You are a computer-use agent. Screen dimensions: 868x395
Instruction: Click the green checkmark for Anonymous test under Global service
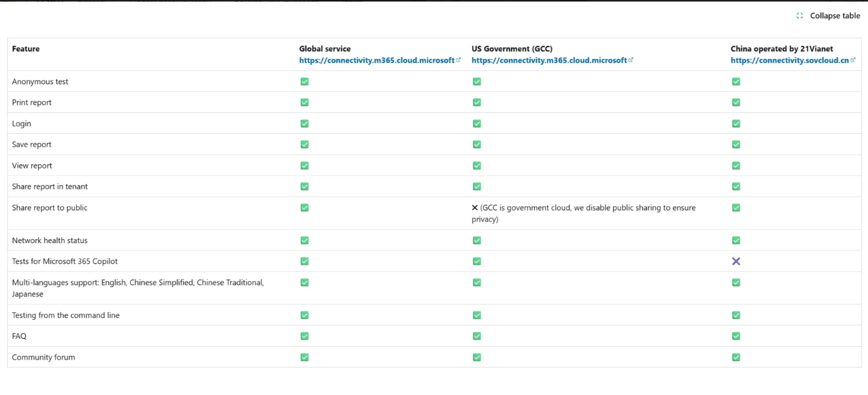304,81
